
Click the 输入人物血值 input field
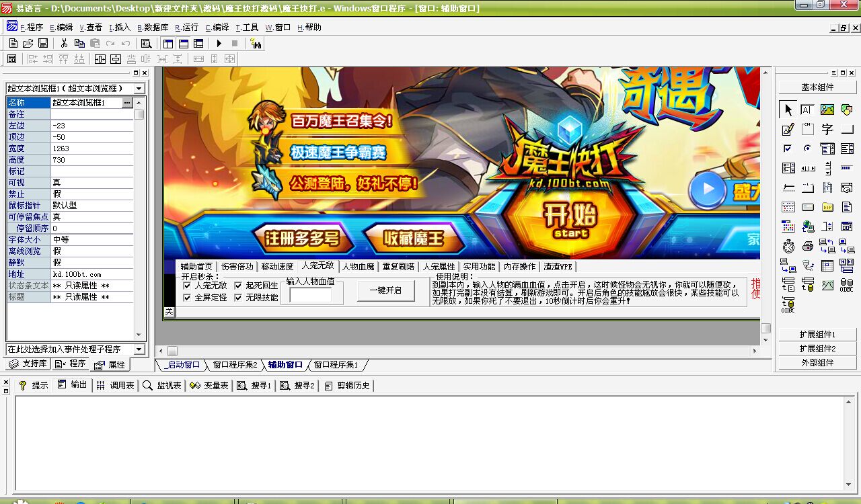coord(310,295)
